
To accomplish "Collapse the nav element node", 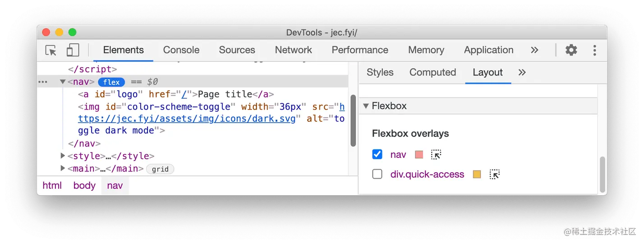I will pyautogui.click(x=63, y=82).
